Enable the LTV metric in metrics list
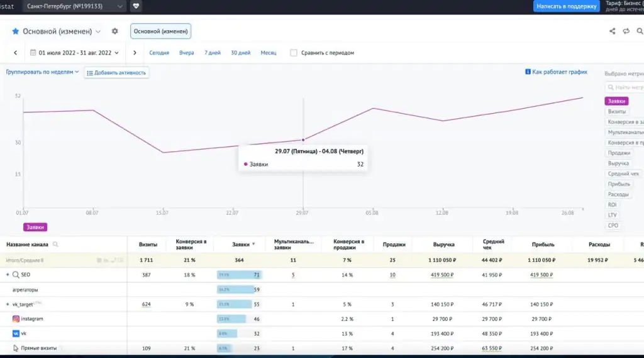644x358 pixels. (612, 215)
